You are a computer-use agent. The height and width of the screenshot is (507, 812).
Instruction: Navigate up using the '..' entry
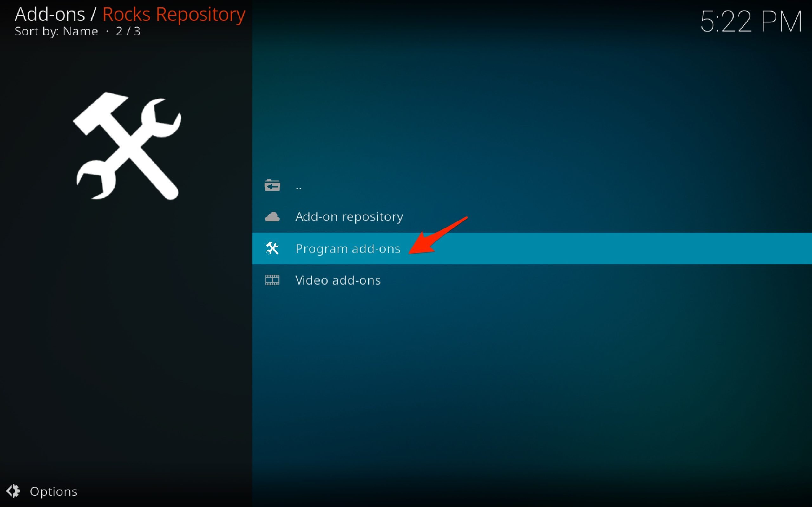[x=298, y=185]
